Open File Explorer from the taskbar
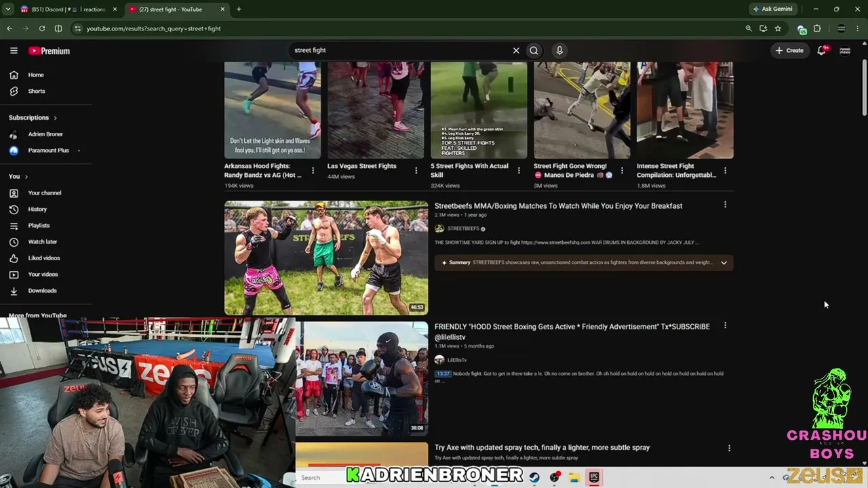 (x=574, y=477)
